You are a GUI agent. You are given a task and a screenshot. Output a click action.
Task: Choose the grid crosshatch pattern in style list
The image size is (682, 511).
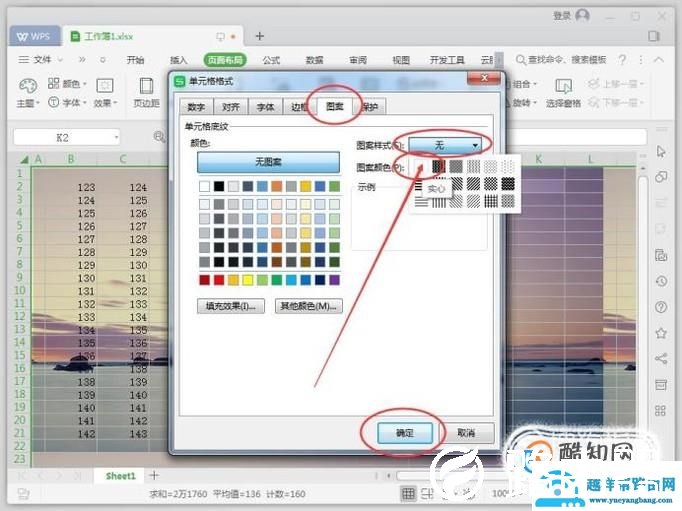point(491,201)
